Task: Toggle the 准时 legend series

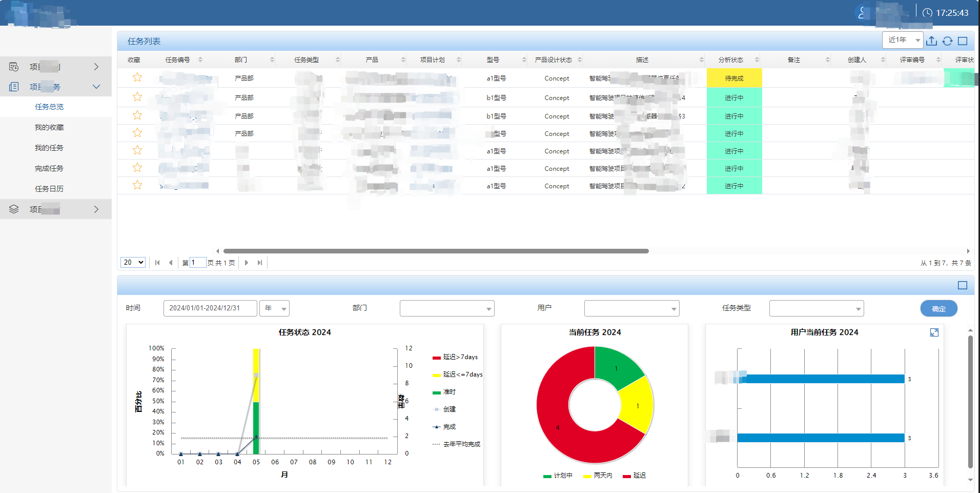Action: point(444,392)
